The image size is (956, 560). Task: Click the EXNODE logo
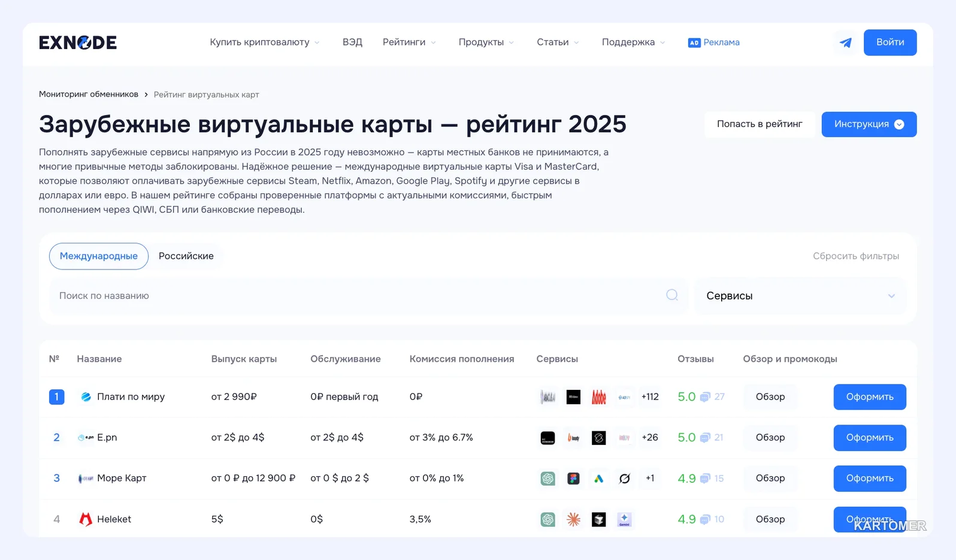point(78,43)
